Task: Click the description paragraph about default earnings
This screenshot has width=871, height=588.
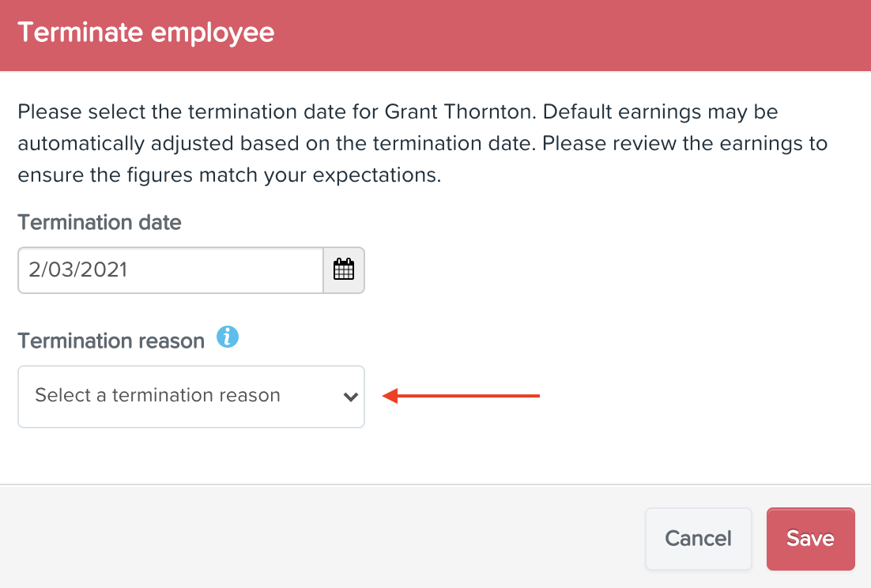Action: tap(423, 143)
